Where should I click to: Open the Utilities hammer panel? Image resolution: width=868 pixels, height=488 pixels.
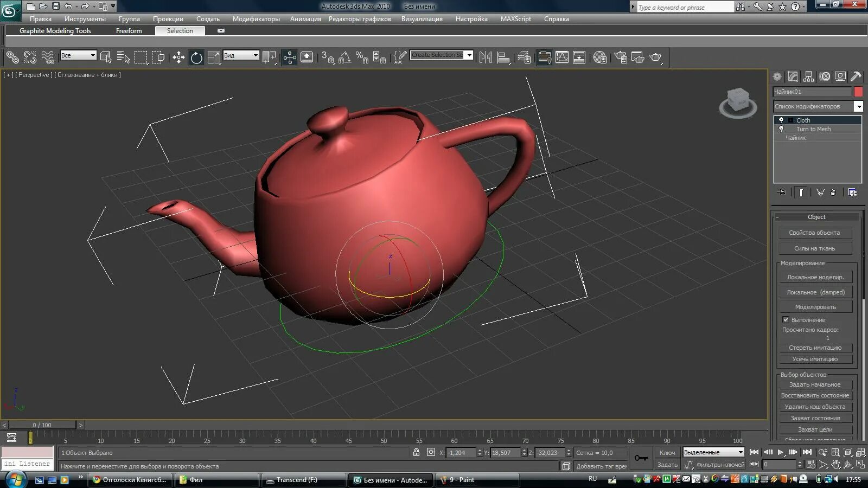856,76
